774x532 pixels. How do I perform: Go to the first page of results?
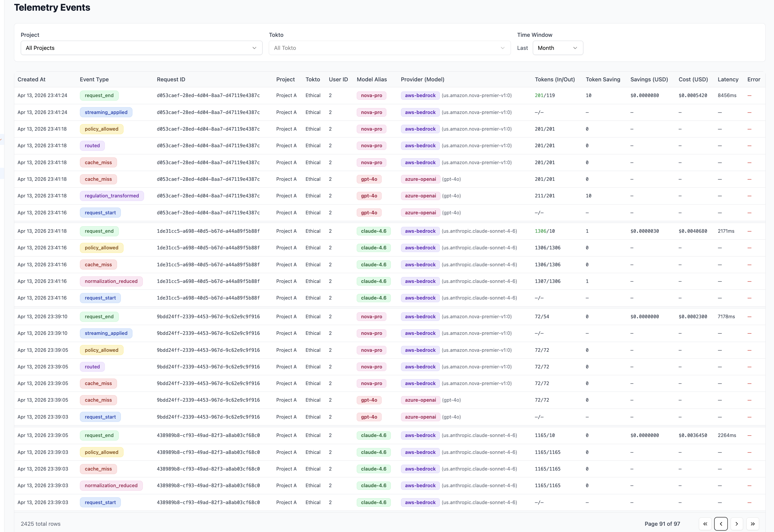pyautogui.click(x=705, y=524)
